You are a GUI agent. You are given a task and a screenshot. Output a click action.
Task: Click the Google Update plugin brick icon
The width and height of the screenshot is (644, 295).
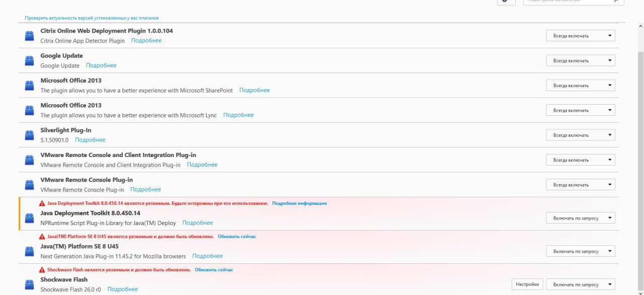pyautogui.click(x=29, y=60)
